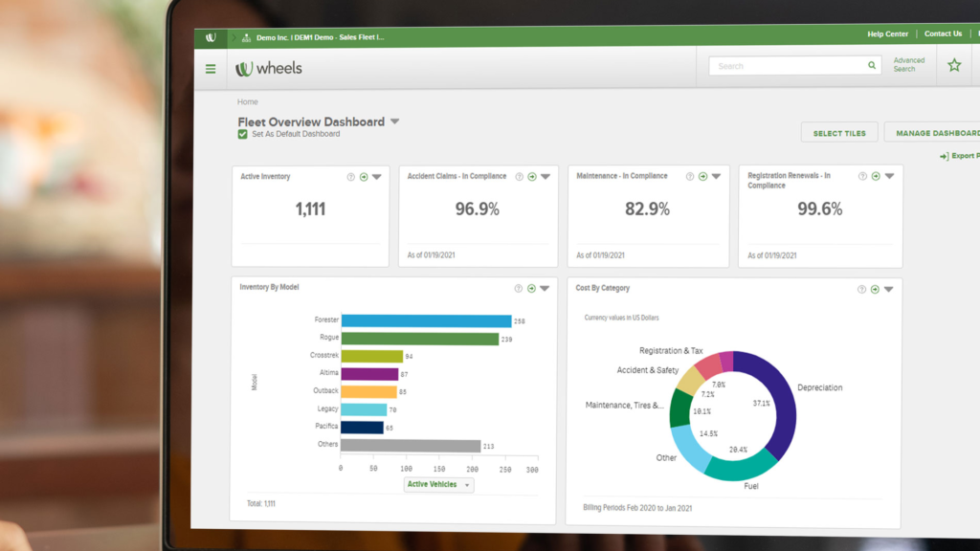Screen dimensions: 980x551
Task: Expand the Fleet Overview Dashboard selector
Action: pos(394,121)
